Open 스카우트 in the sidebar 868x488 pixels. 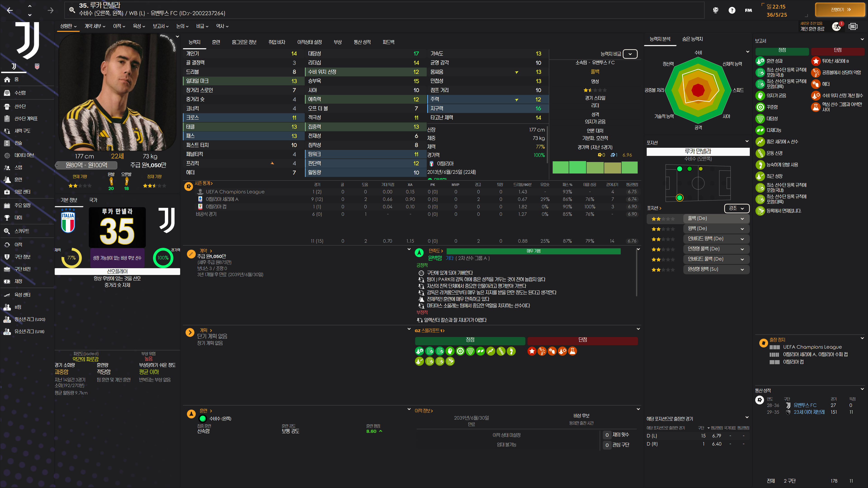(x=21, y=231)
